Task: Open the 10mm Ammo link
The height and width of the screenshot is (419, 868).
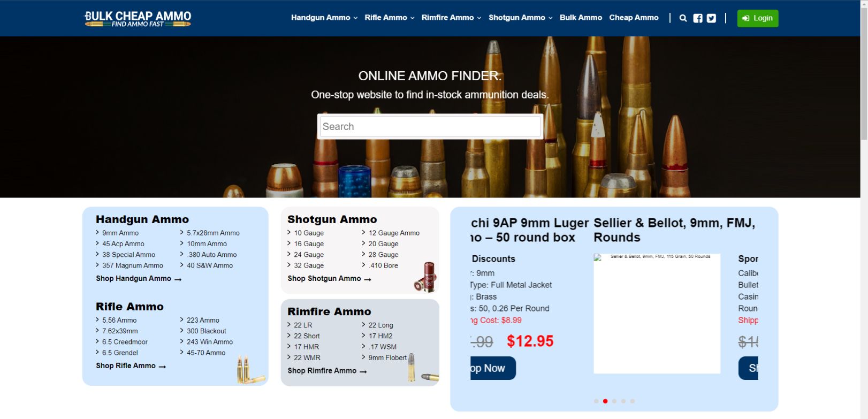Action: coord(207,243)
